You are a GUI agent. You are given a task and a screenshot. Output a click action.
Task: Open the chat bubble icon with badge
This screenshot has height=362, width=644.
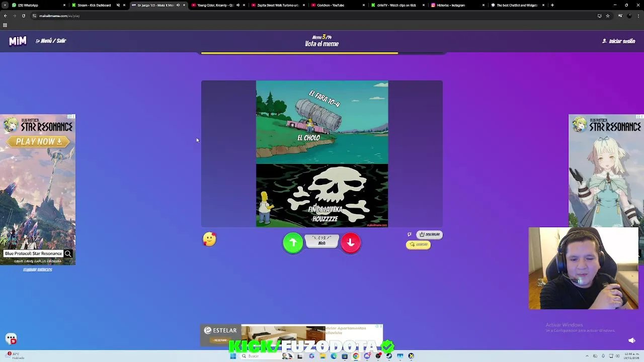pos(11,339)
